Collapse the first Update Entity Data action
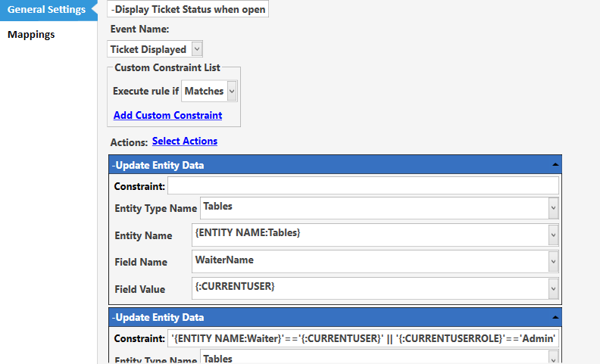Screen dimensions: 600x364 tap(555, 165)
